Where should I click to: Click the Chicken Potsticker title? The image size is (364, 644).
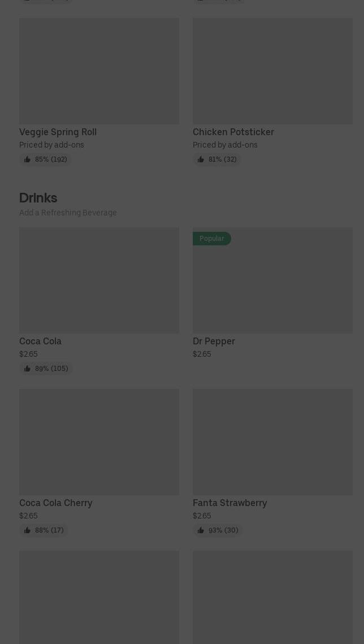(233, 132)
